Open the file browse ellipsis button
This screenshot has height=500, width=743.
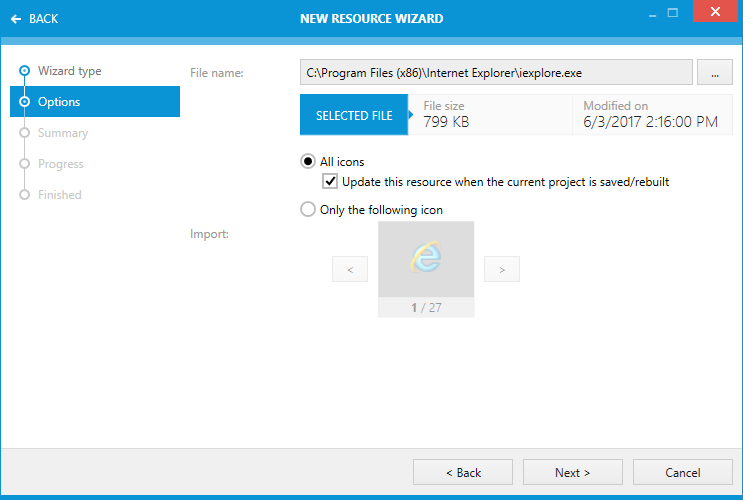click(714, 72)
